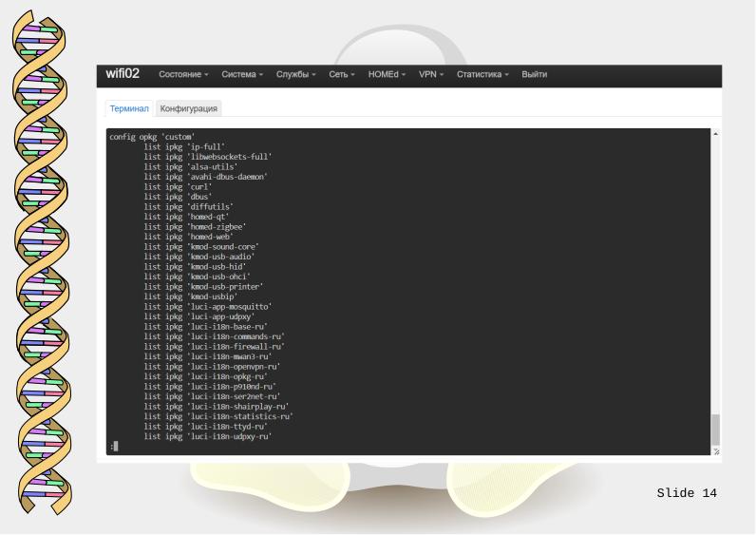Open the Состояние dropdown menu

(x=183, y=75)
